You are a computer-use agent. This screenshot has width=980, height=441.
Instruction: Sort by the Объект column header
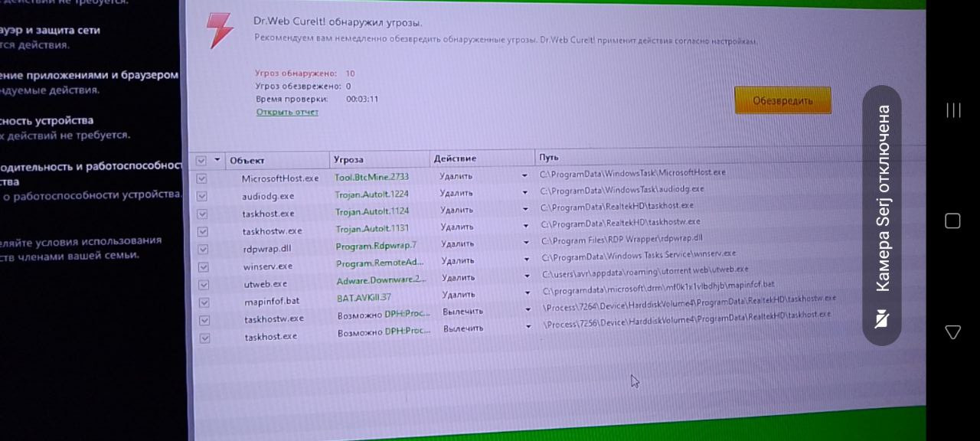point(247,160)
